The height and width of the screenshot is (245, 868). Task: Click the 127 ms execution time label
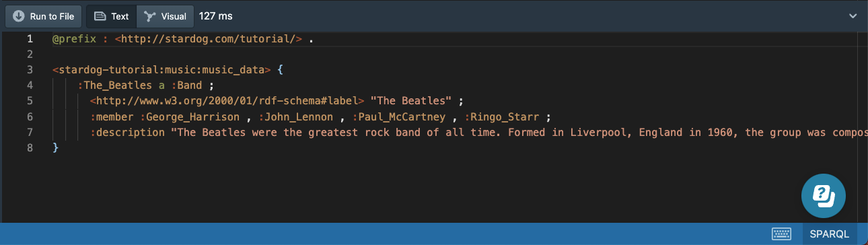click(216, 16)
